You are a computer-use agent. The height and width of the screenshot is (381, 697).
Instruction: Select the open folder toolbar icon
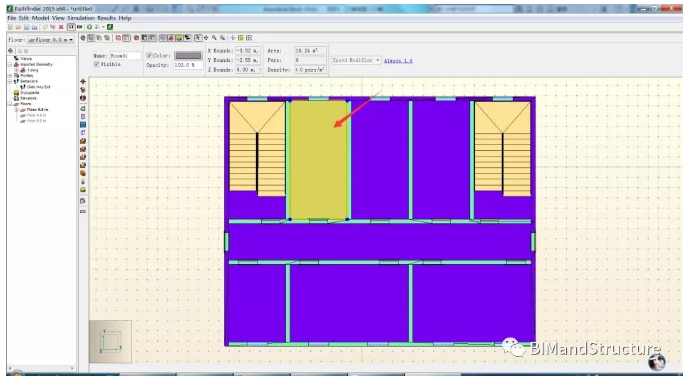[18, 27]
